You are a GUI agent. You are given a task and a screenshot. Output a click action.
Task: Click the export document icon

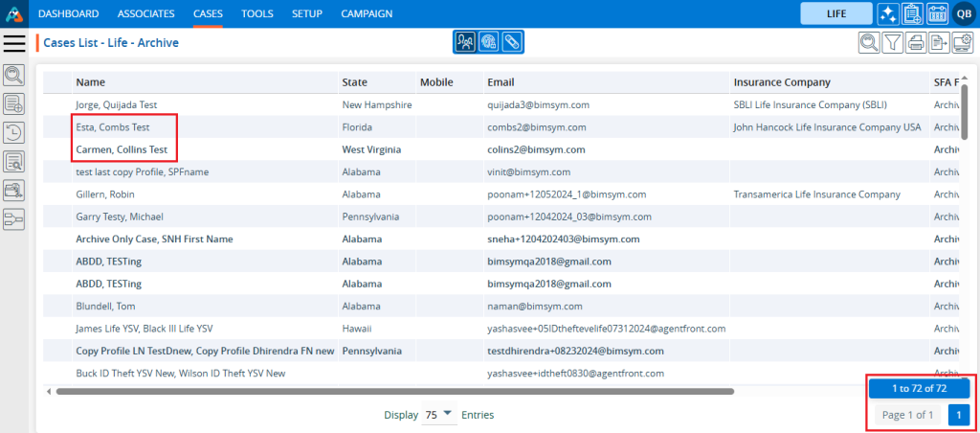(940, 42)
